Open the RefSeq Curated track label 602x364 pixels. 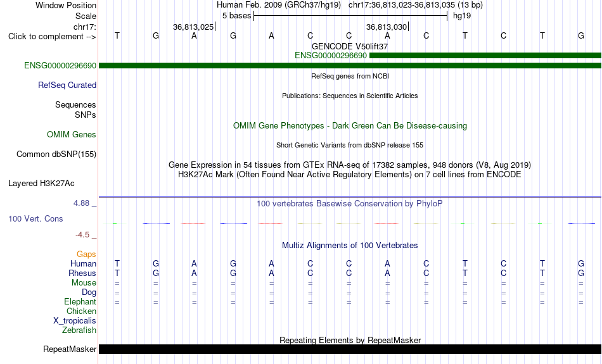(67, 85)
